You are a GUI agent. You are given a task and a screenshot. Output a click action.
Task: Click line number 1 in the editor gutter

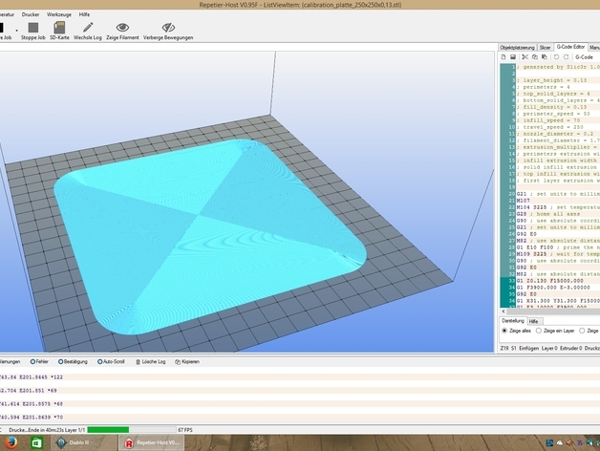pos(513,67)
